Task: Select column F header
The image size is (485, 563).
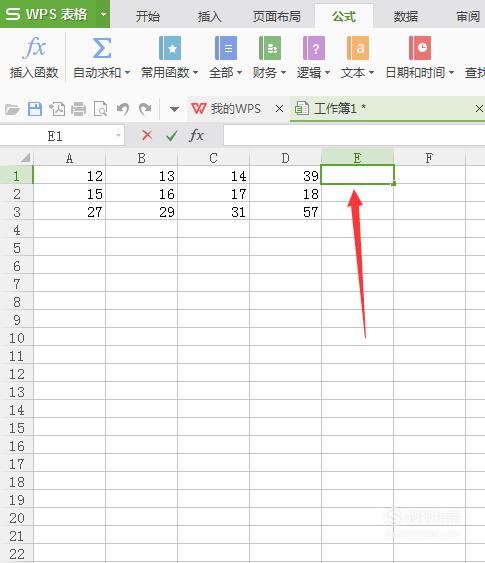Action: point(429,158)
